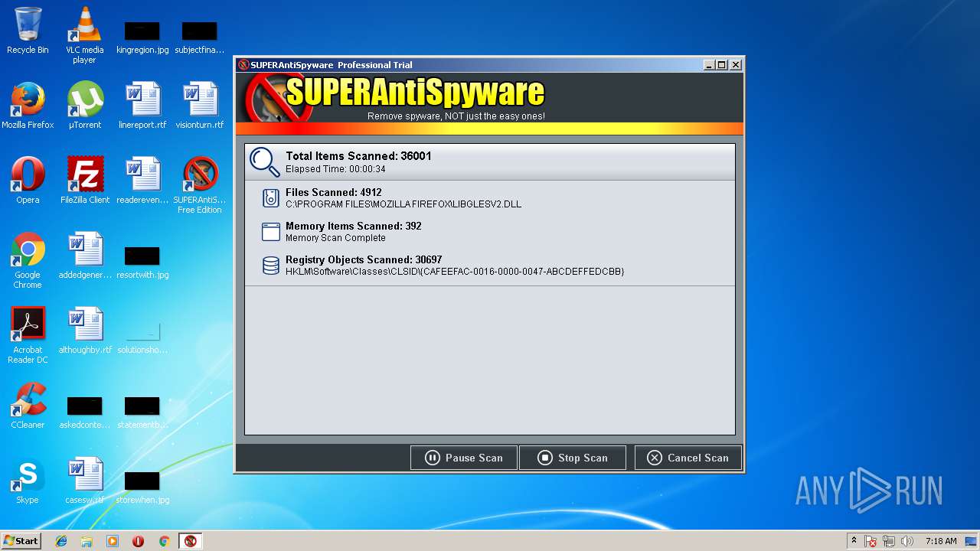The width and height of the screenshot is (980, 551).
Task: Select visionturn.rtf desktop document
Action: 200,106
